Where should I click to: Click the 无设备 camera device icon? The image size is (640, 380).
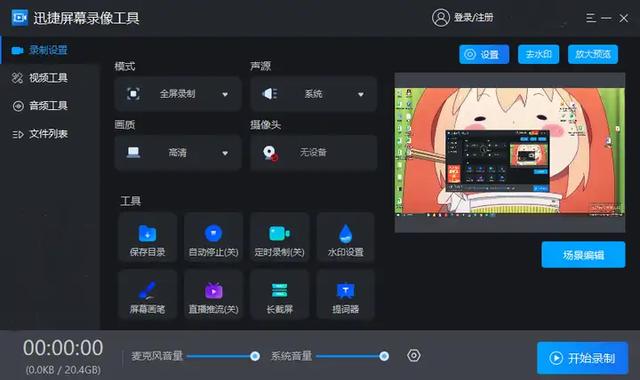coord(270,153)
